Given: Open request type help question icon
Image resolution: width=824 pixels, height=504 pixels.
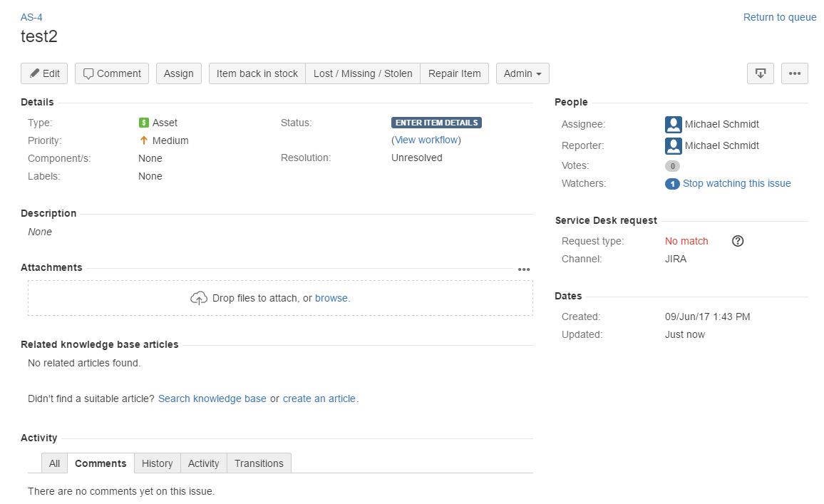Looking at the screenshot, I should tap(738, 241).
